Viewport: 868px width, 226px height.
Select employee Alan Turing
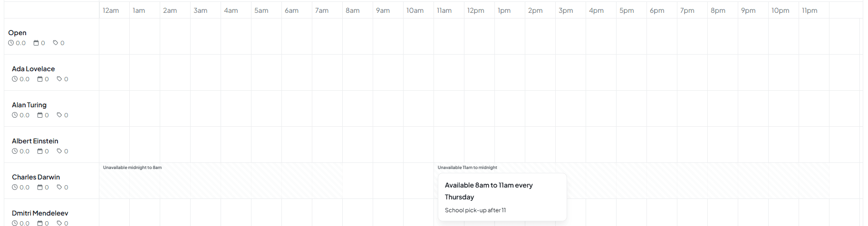[29, 105]
